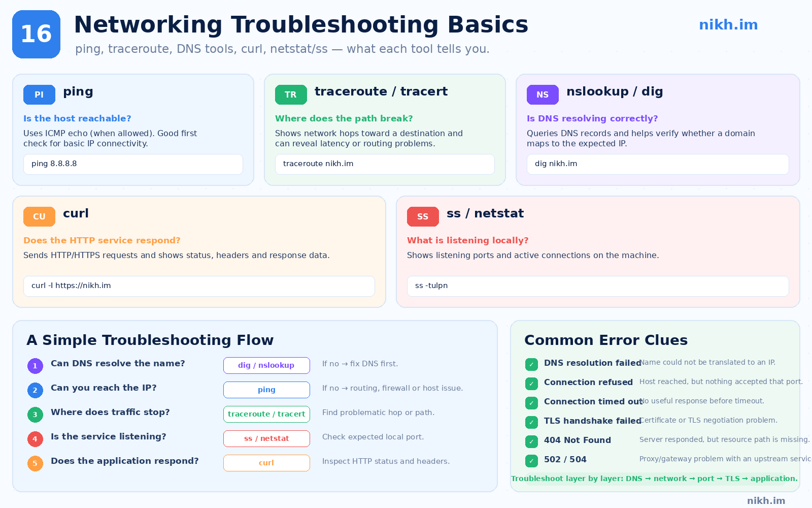The height and width of the screenshot is (508, 812).
Task: Select the green step 3 circle
Action: [x=35, y=415]
